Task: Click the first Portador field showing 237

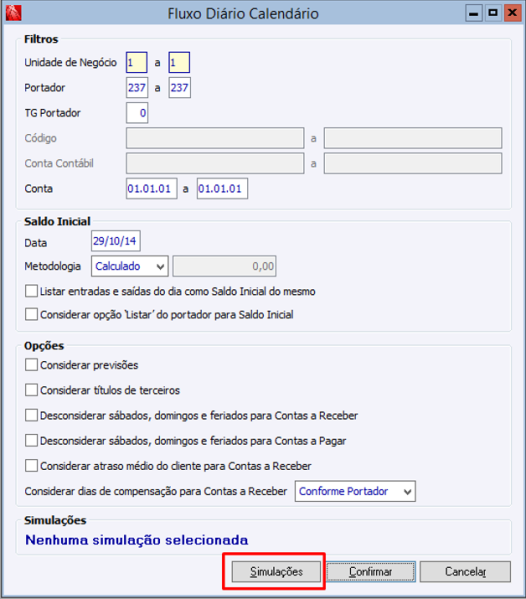Action: click(137, 88)
